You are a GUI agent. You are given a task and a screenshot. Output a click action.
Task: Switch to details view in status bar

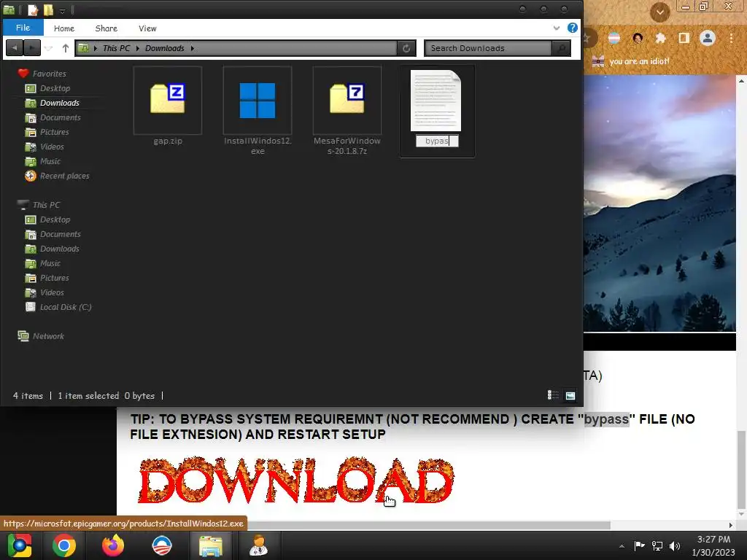click(553, 394)
